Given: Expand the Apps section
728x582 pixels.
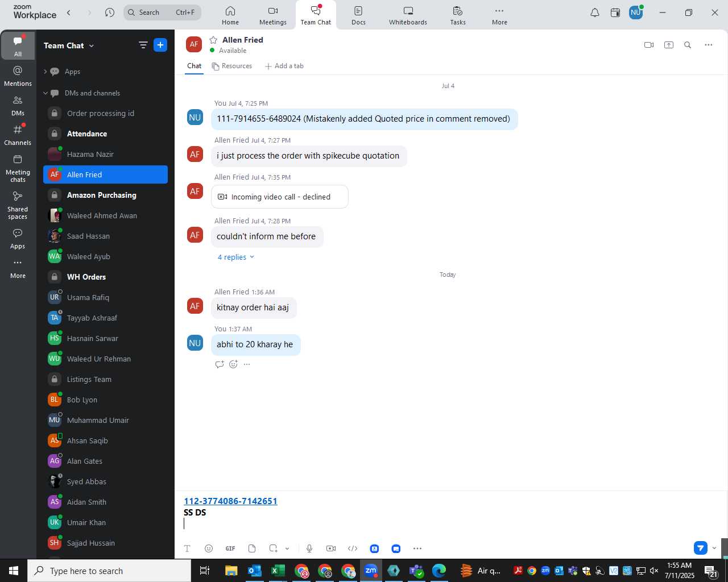Looking at the screenshot, I should click(45, 72).
